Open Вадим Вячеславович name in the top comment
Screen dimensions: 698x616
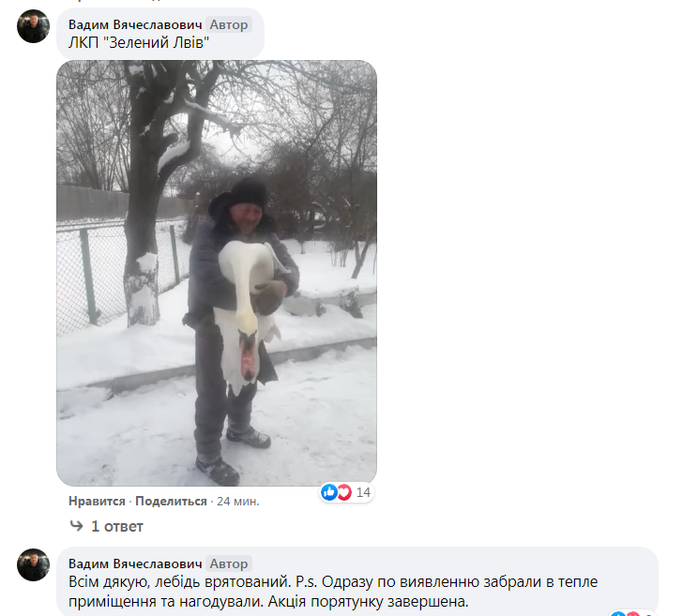click(x=135, y=24)
